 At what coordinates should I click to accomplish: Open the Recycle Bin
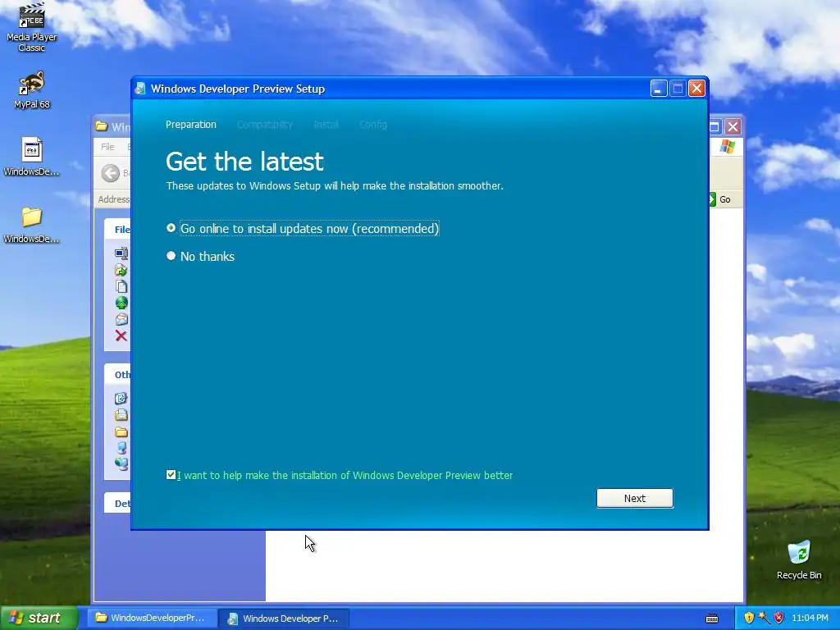(x=799, y=559)
